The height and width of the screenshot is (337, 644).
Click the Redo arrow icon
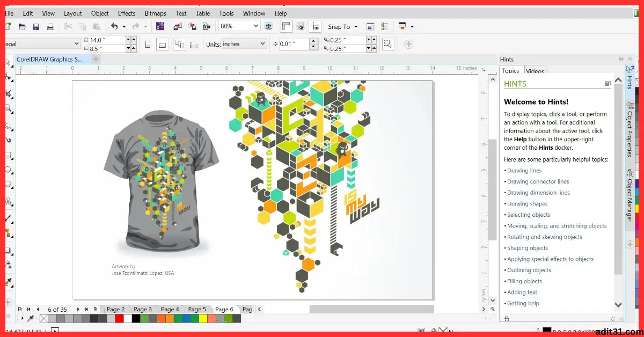coord(136,26)
